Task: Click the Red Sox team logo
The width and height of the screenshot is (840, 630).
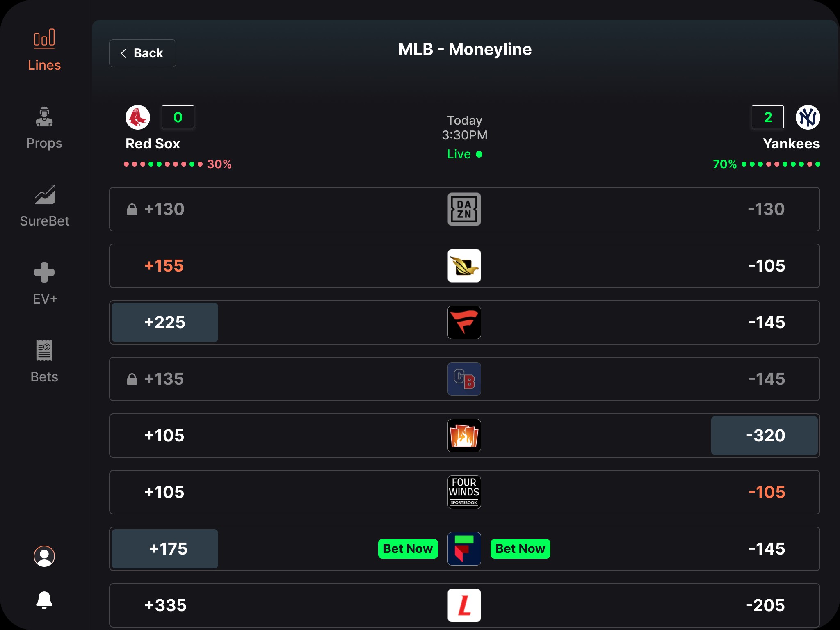Action: 138,117
